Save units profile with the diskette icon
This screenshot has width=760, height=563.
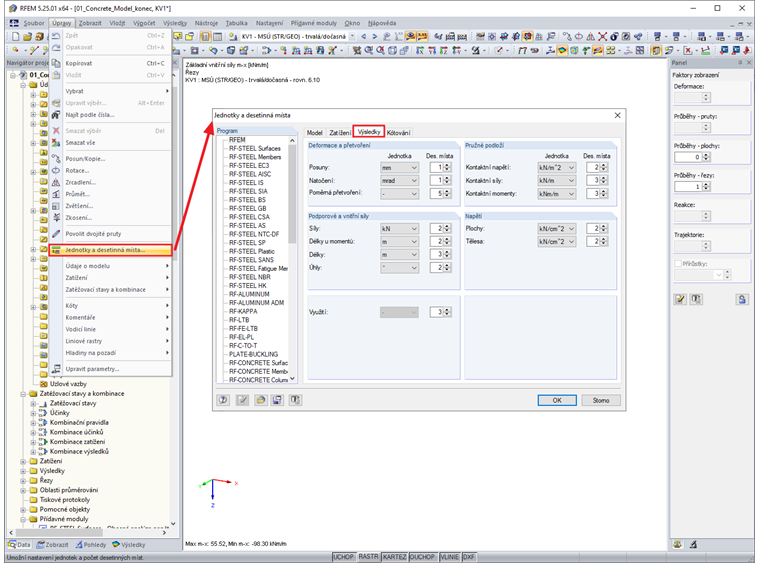pos(277,400)
